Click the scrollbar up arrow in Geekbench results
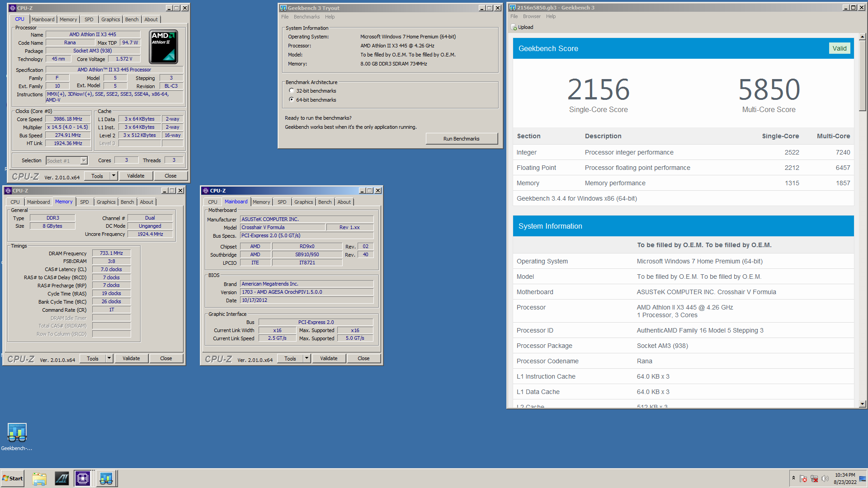868x488 pixels. tap(863, 37)
